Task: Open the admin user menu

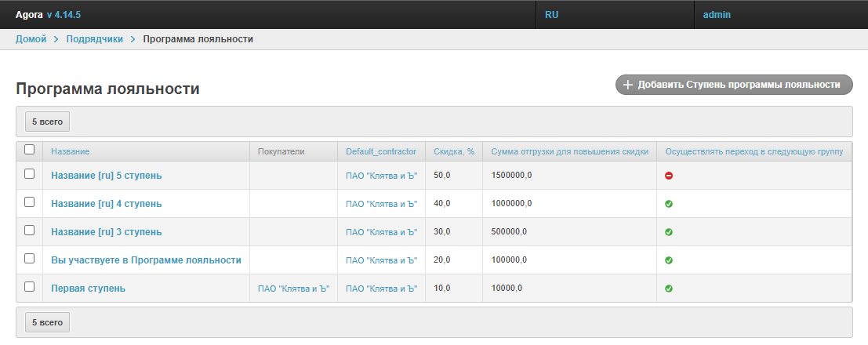Action: click(717, 15)
